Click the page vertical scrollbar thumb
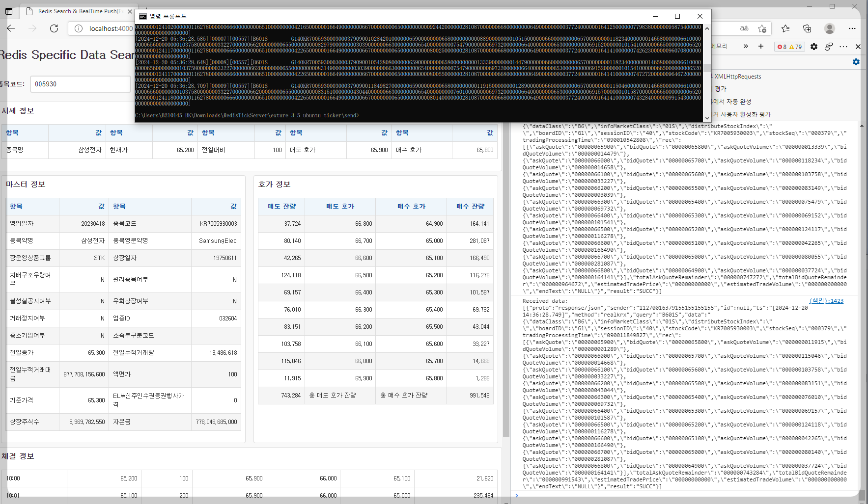Viewport: 868px width, 504px height. click(x=506, y=281)
